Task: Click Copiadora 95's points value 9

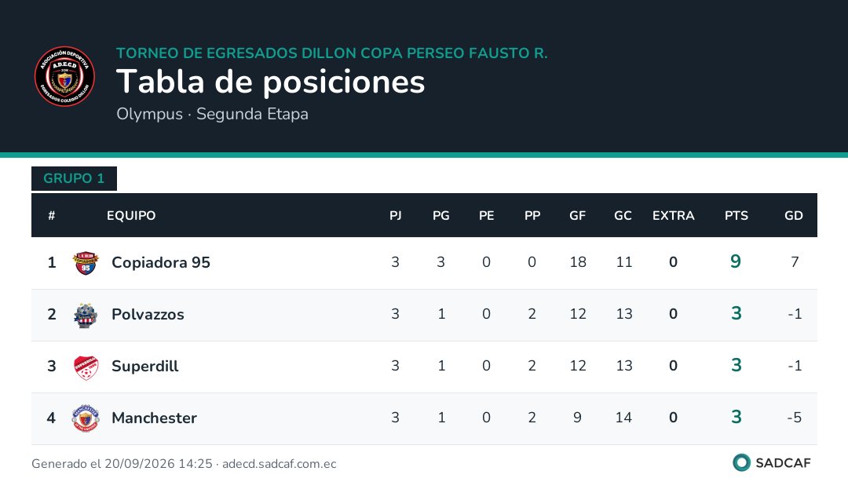Action: click(x=736, y=261)
